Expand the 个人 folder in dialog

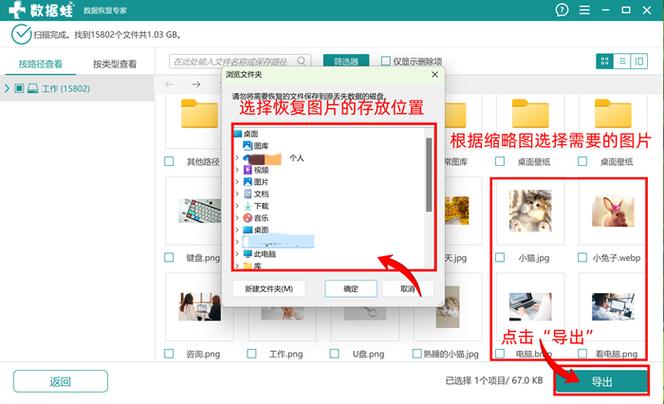tap(237, 158)
